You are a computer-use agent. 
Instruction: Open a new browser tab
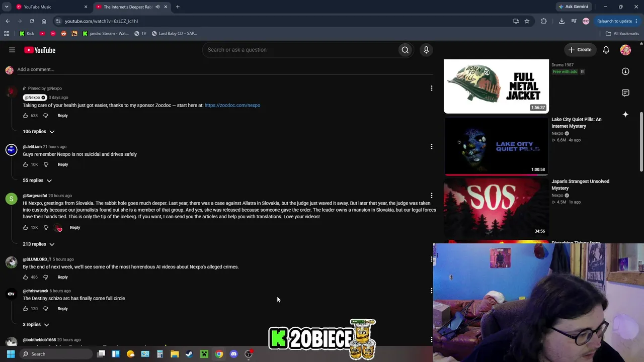pos(178,7)
